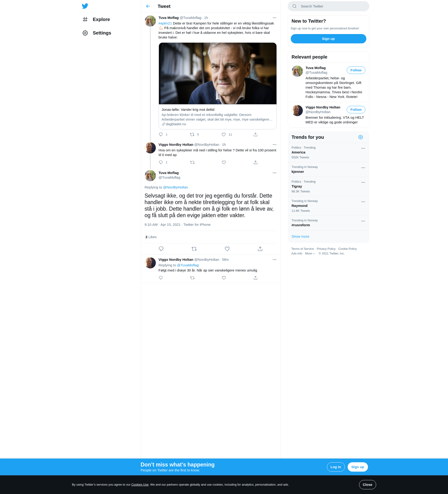The width and height of the screenshot is (448, 494).
Task: Click Sign up on the bottom banner
Action: 357,467
